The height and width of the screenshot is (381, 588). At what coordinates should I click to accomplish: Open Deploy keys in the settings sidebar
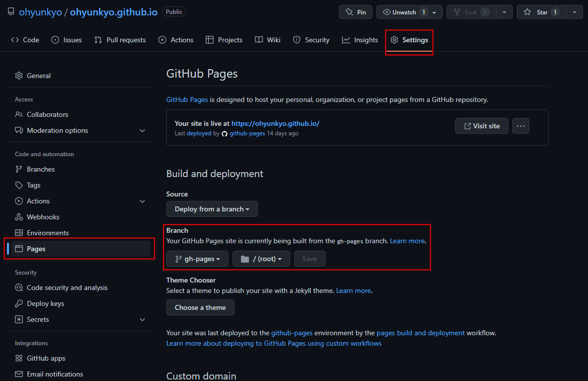pyautogui.click(x=81, y=303)
